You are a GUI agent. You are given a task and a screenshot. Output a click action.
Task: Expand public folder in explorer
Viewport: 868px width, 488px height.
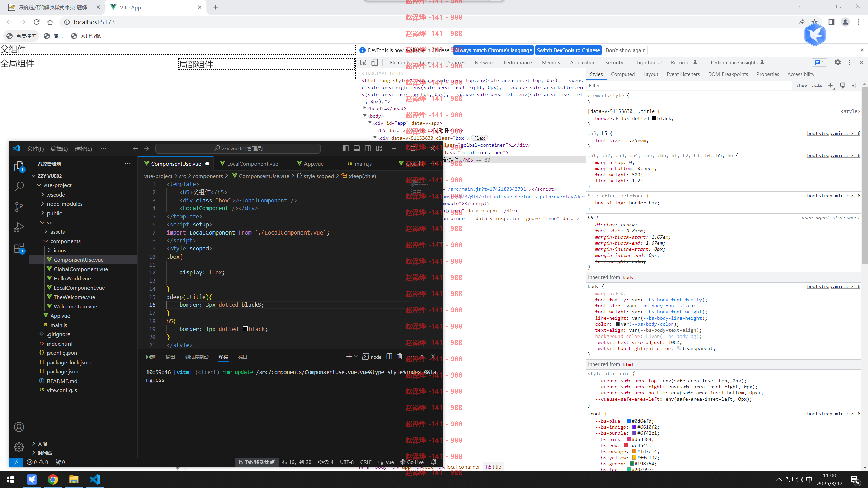[x=54, y=213]
